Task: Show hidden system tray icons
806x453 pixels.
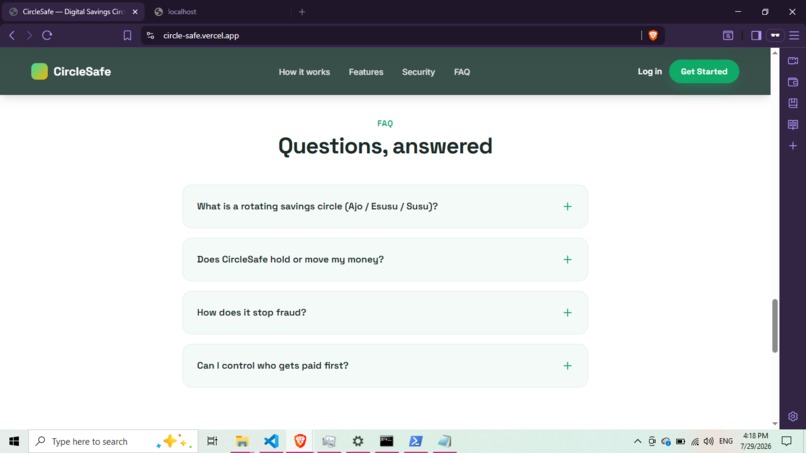Action: pos(637,441)
